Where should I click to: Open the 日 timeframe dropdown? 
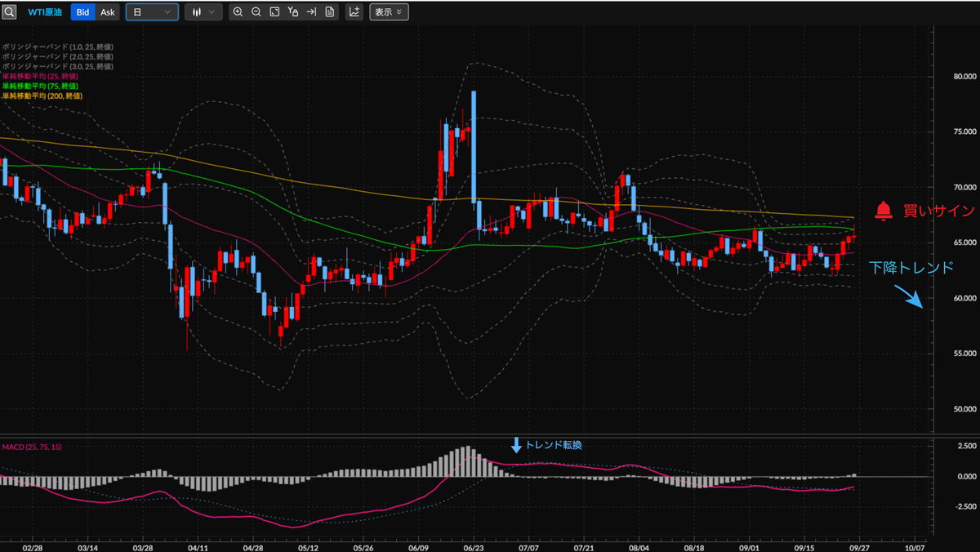point(152,12)
